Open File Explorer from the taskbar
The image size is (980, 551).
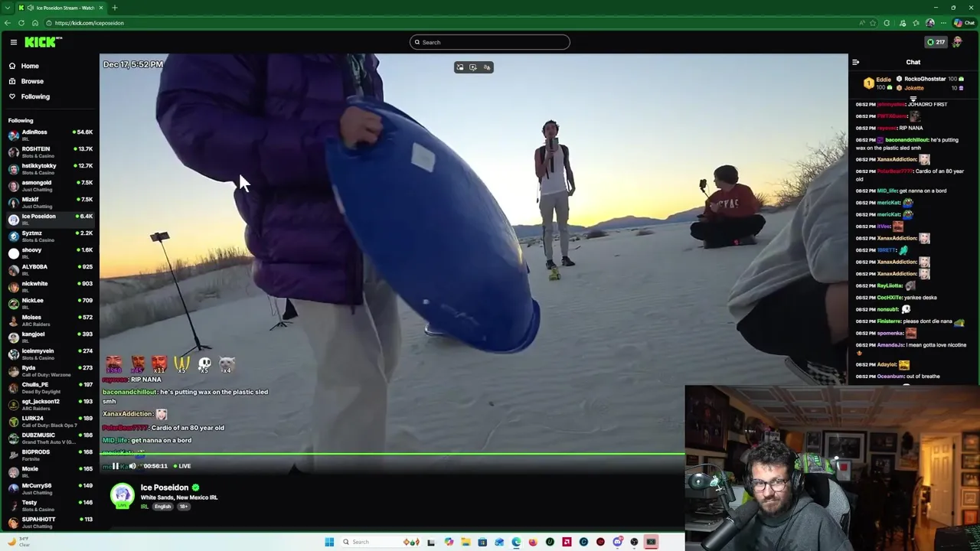point(465,542)
